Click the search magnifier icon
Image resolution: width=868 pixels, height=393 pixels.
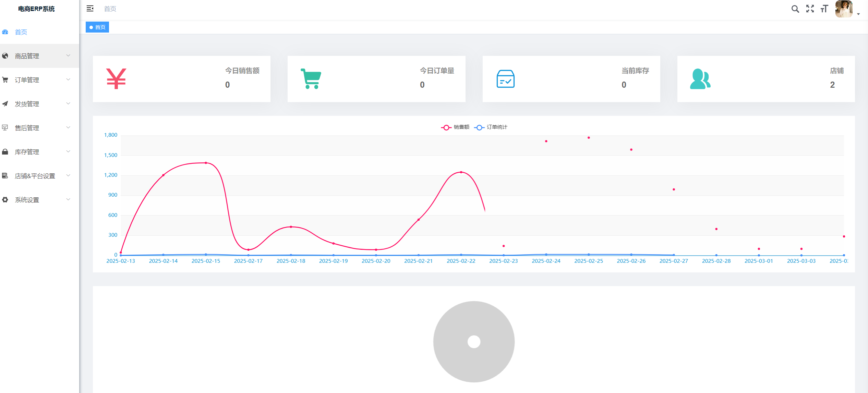(795, 9)
